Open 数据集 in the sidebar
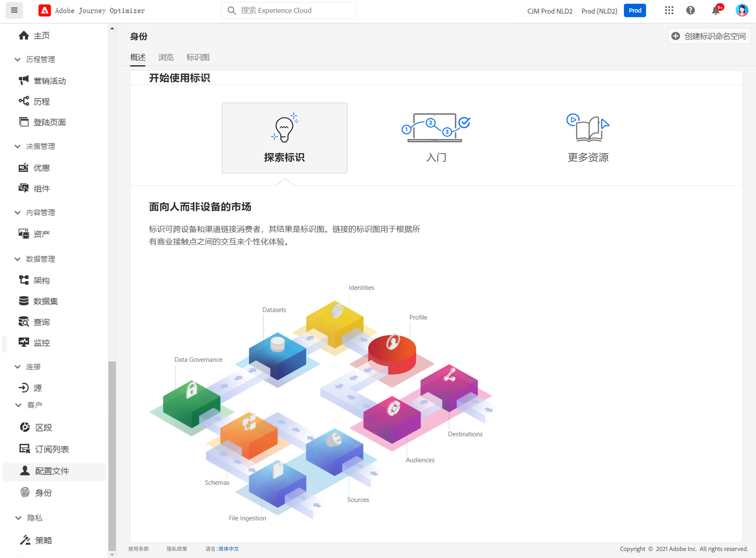Image resolution: width=756 pixels, height=558 pixels. (46, 301)
